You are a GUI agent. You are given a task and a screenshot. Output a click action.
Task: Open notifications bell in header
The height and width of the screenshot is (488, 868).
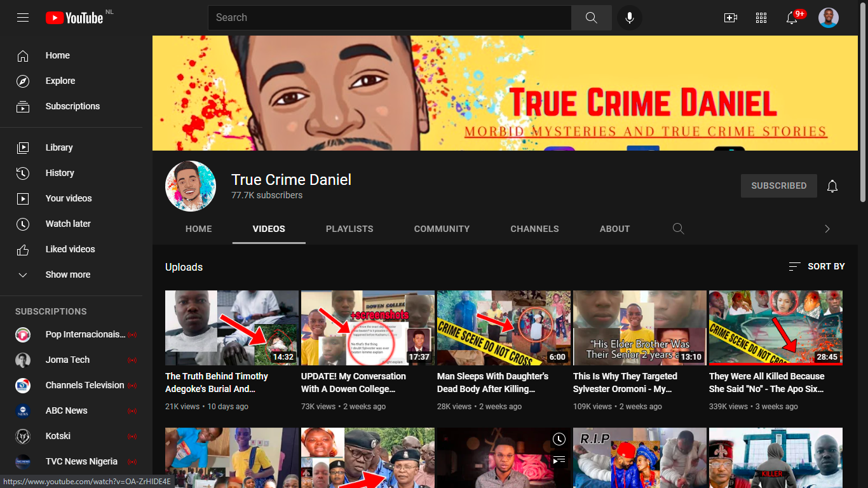[x=792, y=18]
